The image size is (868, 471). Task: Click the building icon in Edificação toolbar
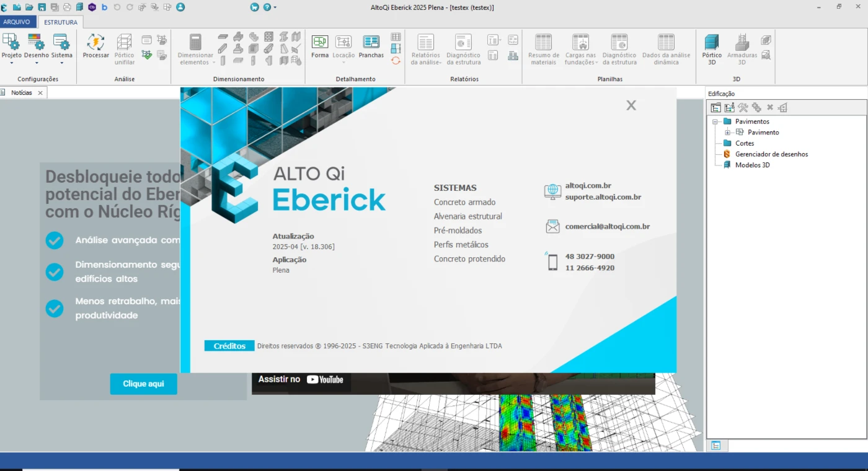click(782, 107)
